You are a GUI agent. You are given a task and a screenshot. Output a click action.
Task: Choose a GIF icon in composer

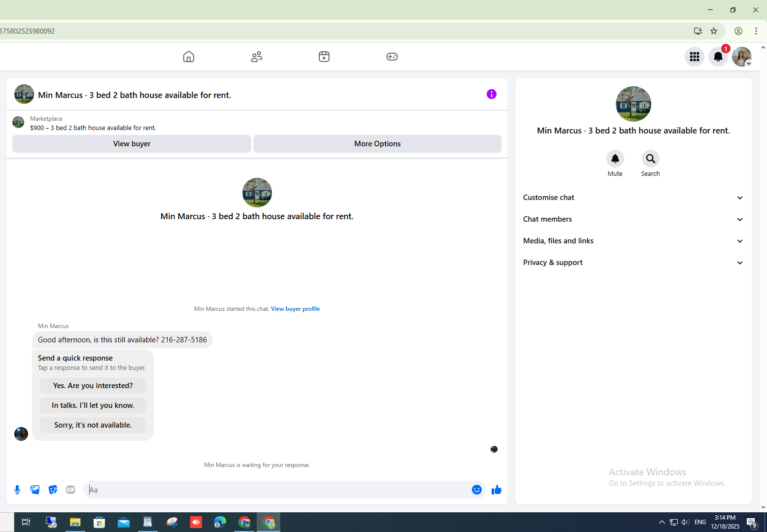pyautogui.click(x=70, y=490)
